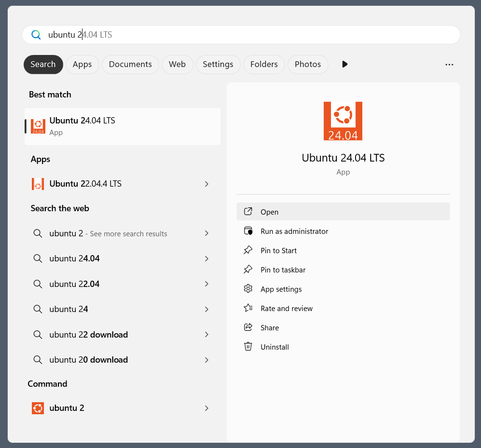This screenshot has width=481, height=448.
Task: Select the Search filter tab
Action: pyautogui.click(x=43, y=65)
